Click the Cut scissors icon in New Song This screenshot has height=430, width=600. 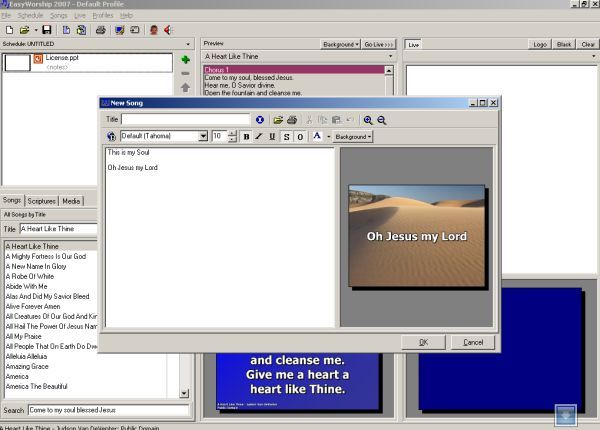[309, 120]
